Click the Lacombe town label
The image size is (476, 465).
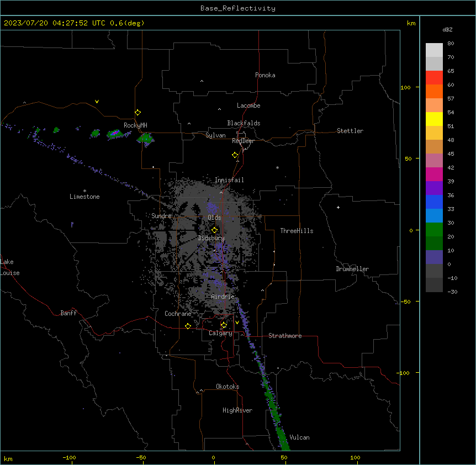point(248,105)
